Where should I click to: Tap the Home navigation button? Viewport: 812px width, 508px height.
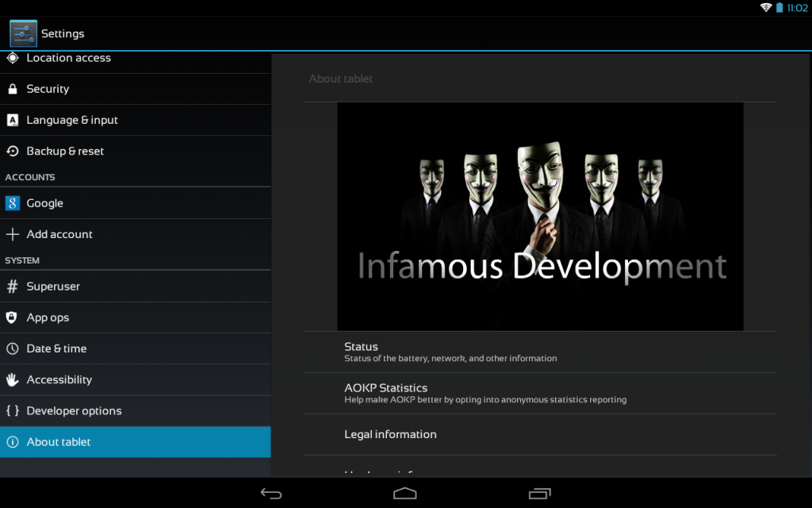pyautogui.click(x=405, y=493)
